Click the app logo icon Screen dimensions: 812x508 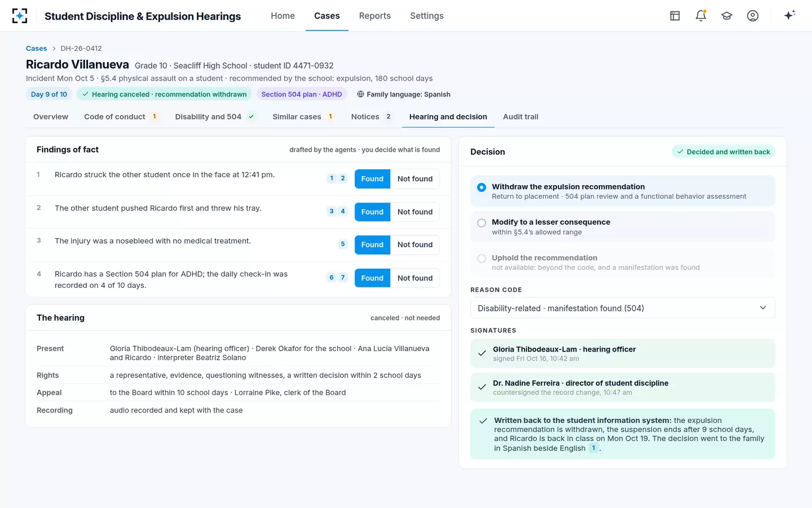pos(20,16)
